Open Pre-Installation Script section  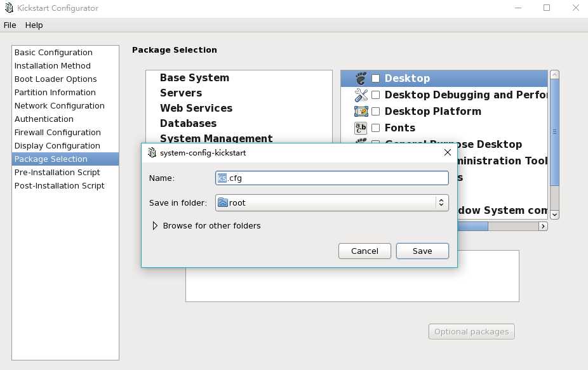coord(65,172)
